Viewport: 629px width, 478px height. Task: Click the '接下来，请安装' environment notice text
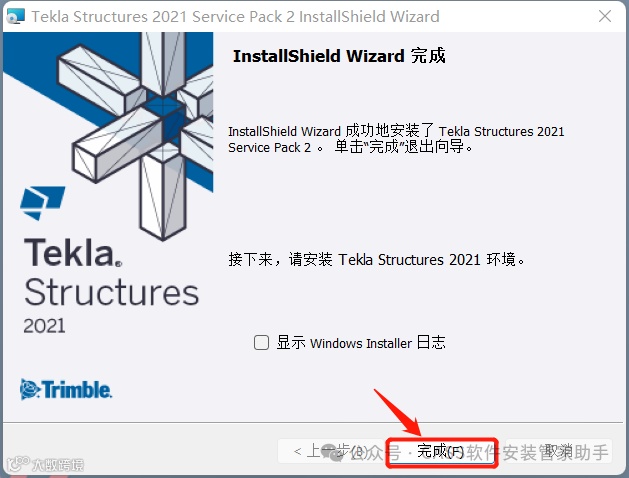(x=376, y=259)
